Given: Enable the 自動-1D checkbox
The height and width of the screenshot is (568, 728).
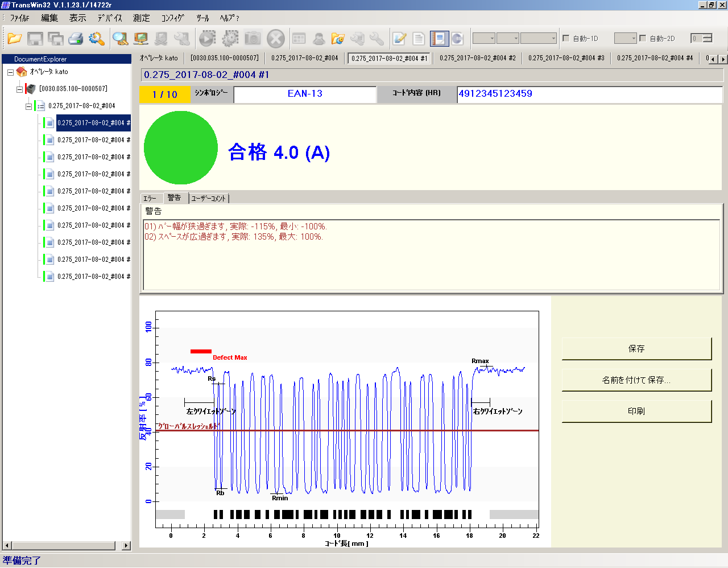Looking at the screenshot, I should coord(566,38).
